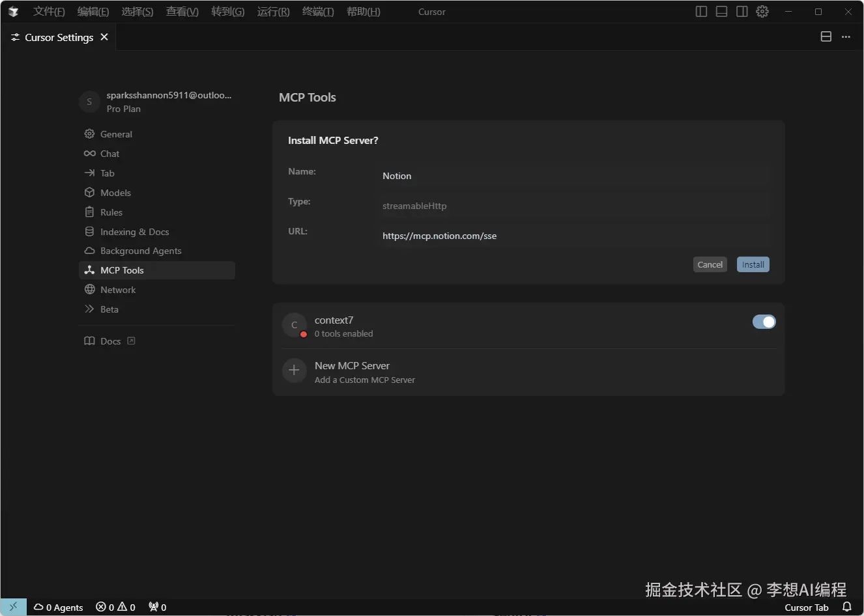
Task: Click the Pro Plan label
Action: click(x=124, y=109)
